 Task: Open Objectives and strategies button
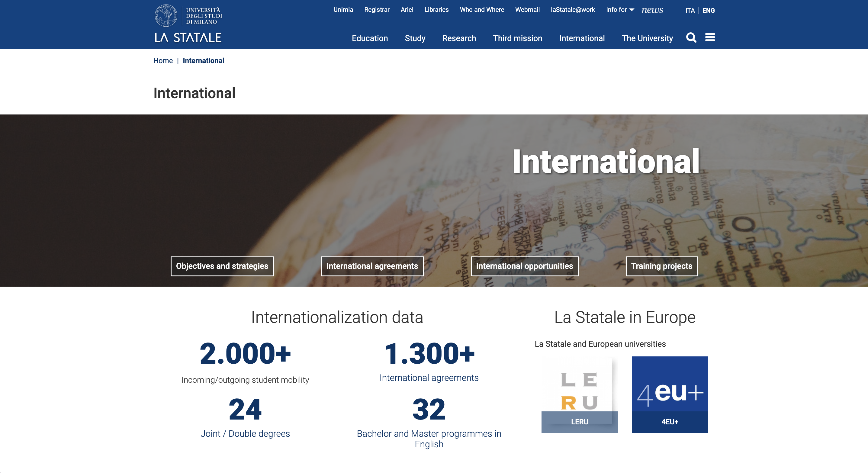coord(222,266)
